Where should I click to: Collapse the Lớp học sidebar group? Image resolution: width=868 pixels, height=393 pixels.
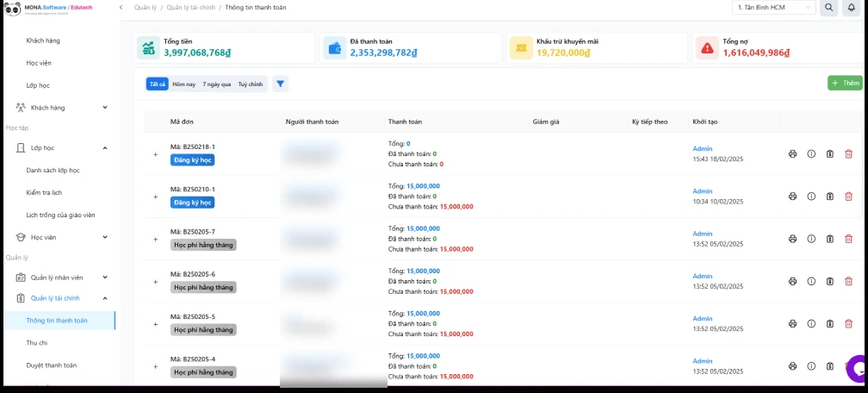[x=61, y=148]
